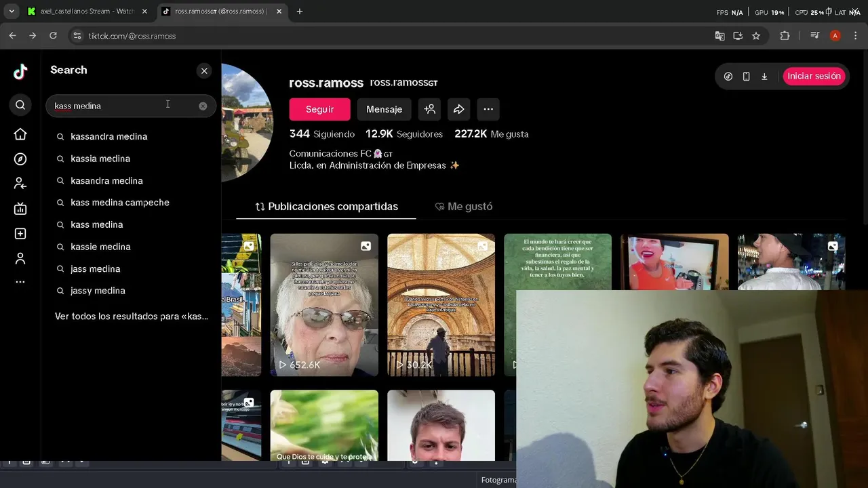Open the sidebar More dots

20,282
